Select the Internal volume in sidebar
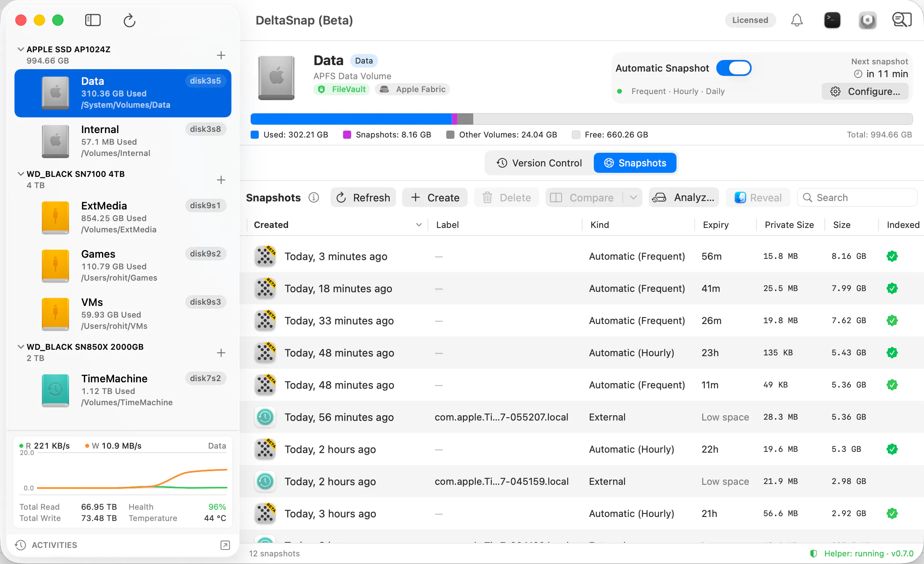924x564 pixels. (x=123, y=141)
